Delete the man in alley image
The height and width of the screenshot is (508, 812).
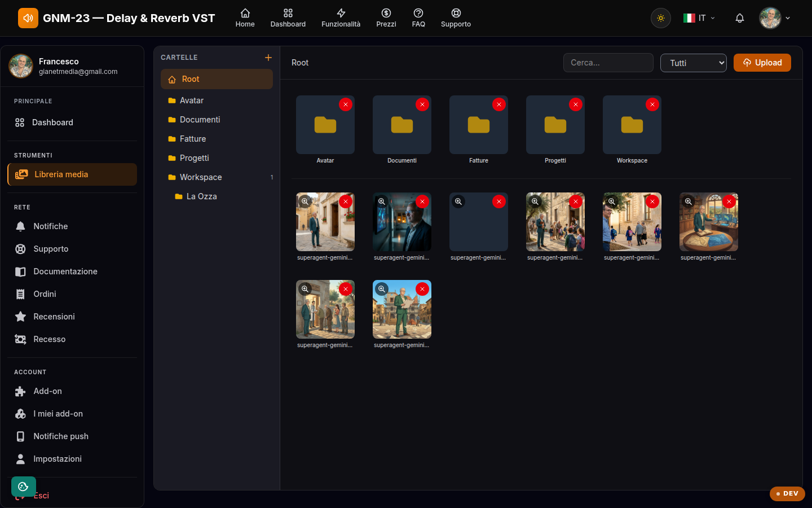pos(346,202)
